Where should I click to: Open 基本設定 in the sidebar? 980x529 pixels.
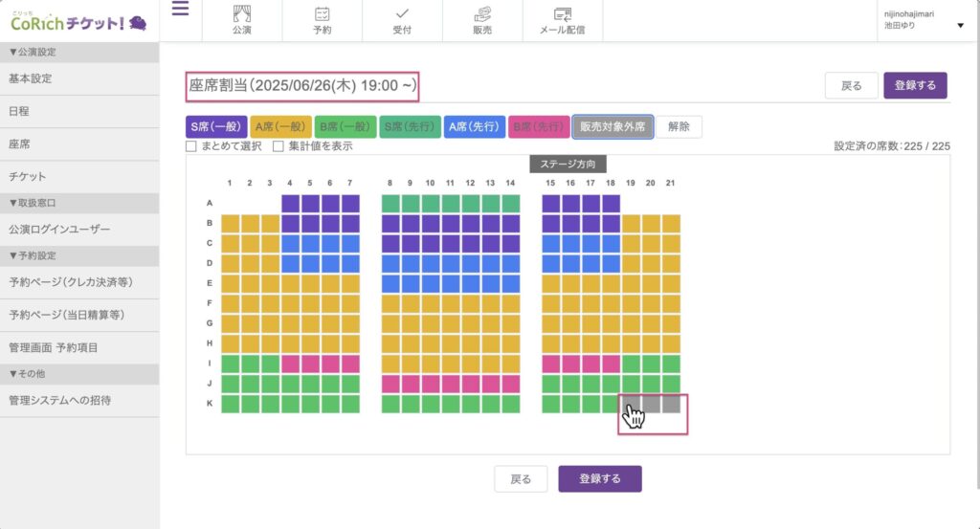coord(31,78)
